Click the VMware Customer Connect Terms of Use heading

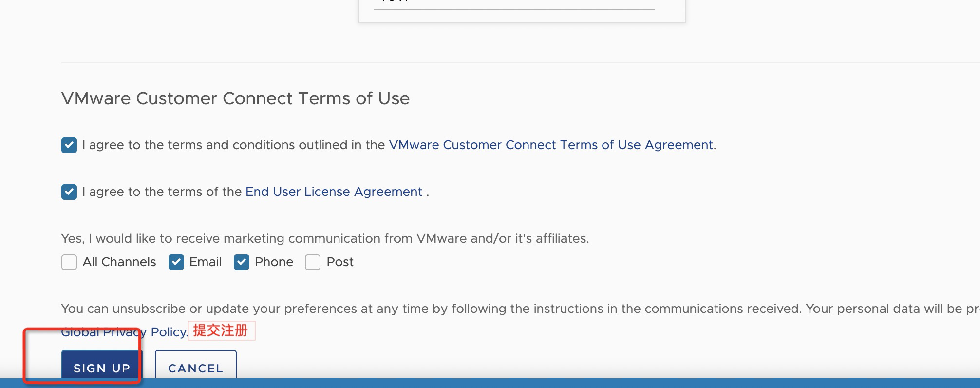(x=235, y=98)
